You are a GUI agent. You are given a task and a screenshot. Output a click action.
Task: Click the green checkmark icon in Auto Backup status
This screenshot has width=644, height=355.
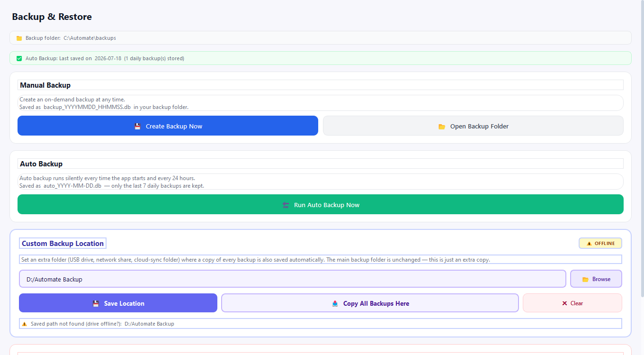pos(19,58)
